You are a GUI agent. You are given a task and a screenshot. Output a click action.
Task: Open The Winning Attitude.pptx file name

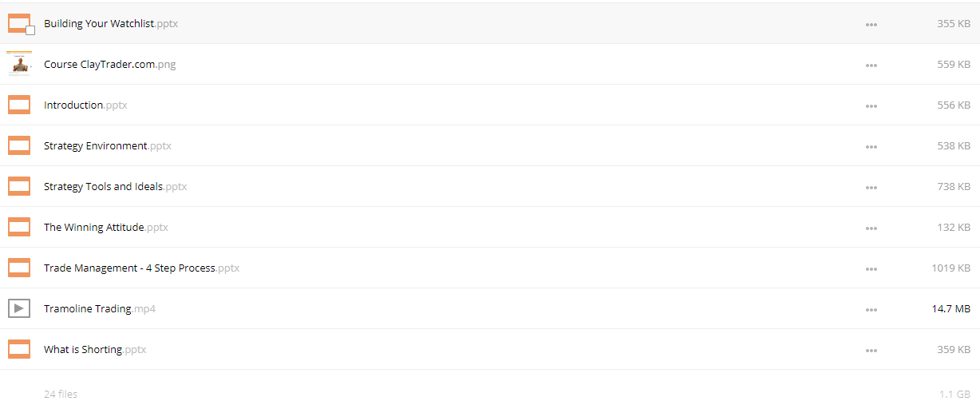(106, 228)
